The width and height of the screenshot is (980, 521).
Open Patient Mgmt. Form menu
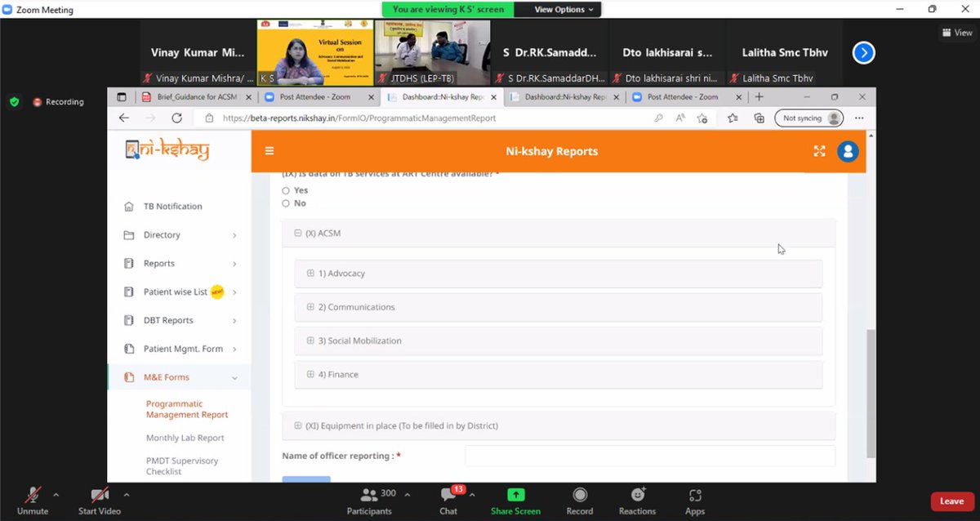pyautogui.click(x=180, y=349)
